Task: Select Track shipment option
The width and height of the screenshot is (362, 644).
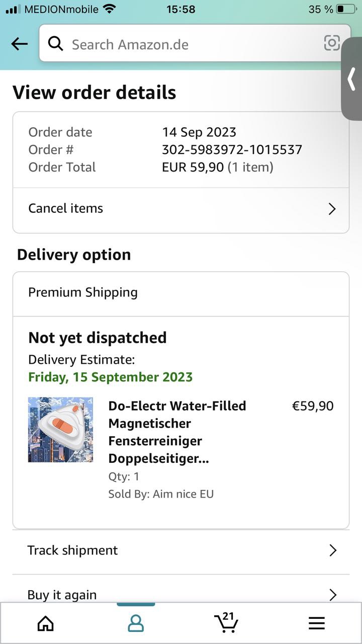Action: point(181,550)
